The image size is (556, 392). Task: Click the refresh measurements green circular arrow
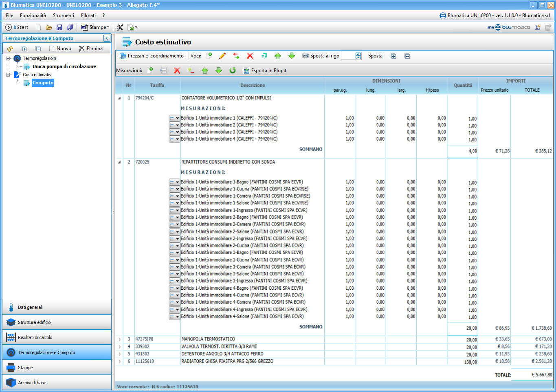(x=233, y=70)
